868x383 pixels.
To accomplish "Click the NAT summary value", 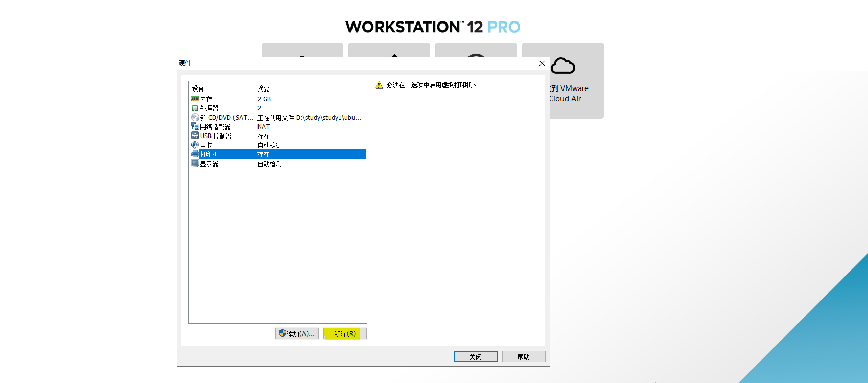I will pyautogui.click(x=264, y=127).
